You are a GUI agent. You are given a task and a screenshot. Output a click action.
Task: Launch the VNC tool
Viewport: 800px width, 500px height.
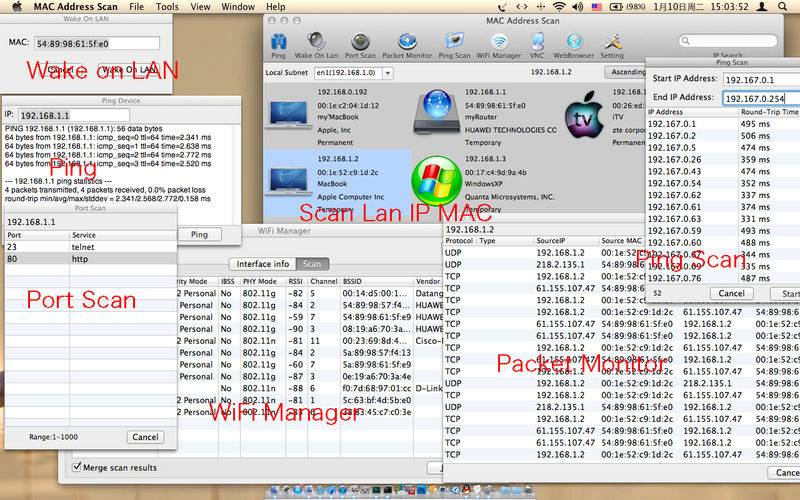click(x=537, y=45)
